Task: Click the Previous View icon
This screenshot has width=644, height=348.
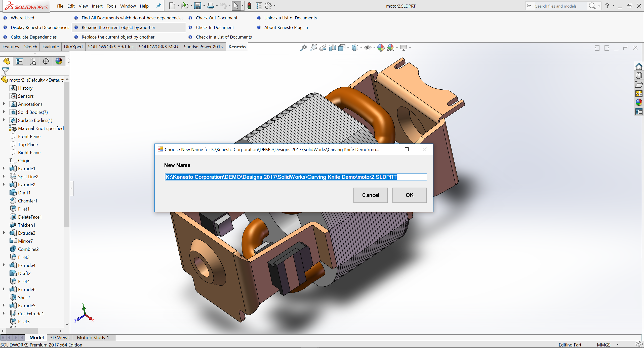Action: [x=323, y=48]
